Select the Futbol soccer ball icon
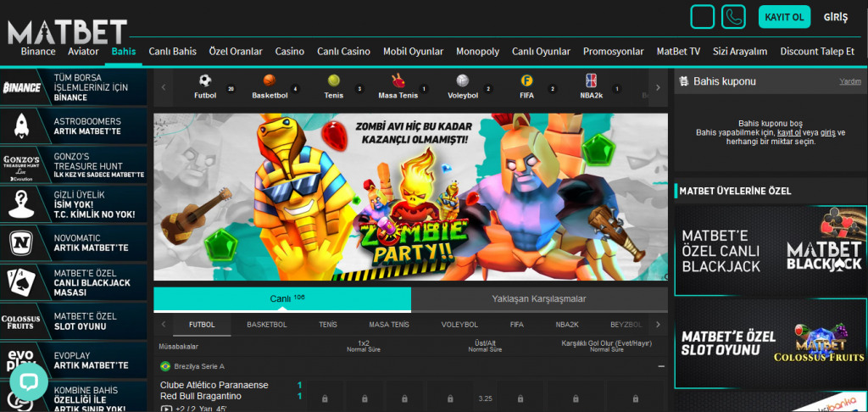The width and height of the screenshot is (868, 412). [205, 81]
